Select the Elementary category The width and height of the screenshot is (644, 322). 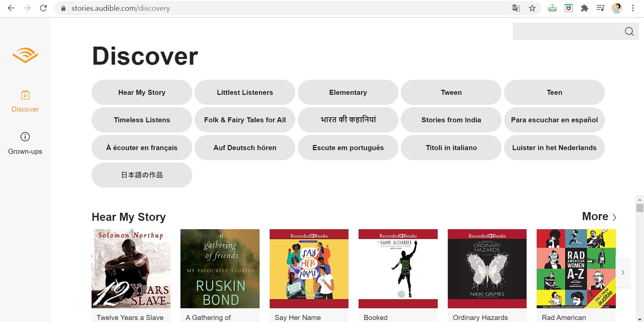pyautogui.click(x=348, y=92)
